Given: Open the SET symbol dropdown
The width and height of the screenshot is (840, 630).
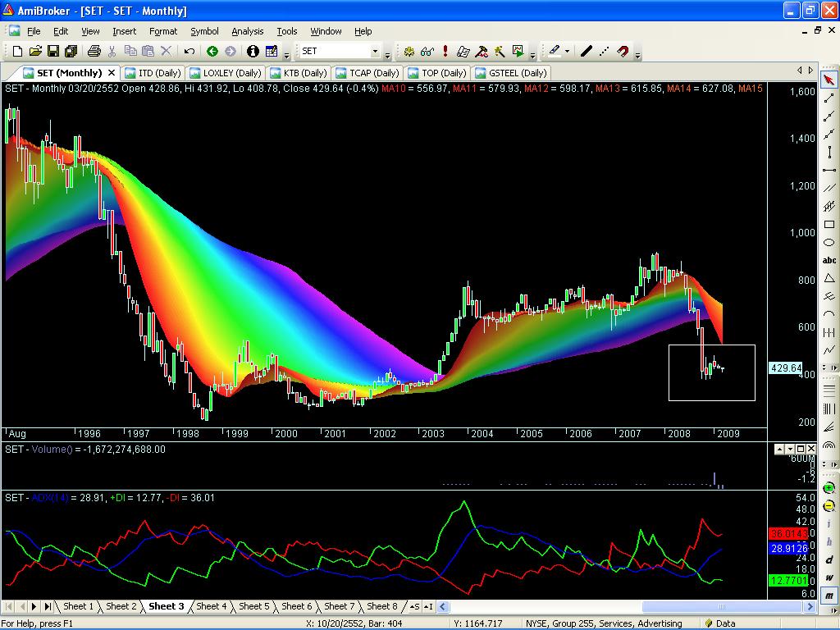Looking at the screenshot, I should (x=375, y=52).
